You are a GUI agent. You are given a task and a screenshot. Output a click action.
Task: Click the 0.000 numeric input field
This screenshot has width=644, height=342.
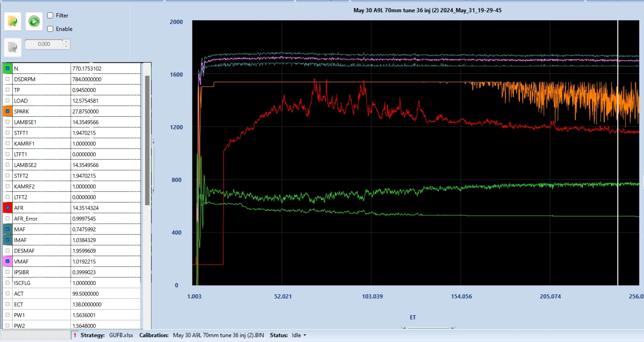click(x=44, y=44)
